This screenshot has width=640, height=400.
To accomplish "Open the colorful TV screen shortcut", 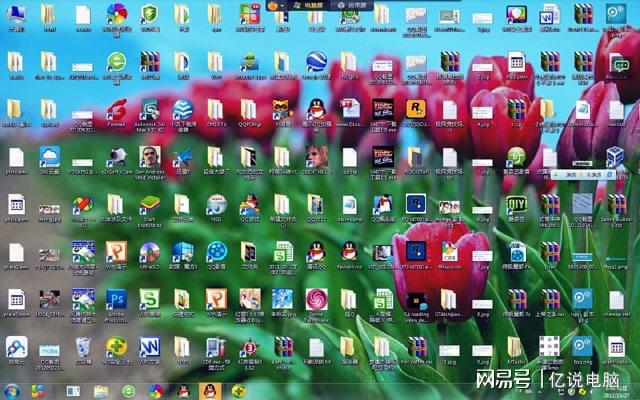I will 516,14.
